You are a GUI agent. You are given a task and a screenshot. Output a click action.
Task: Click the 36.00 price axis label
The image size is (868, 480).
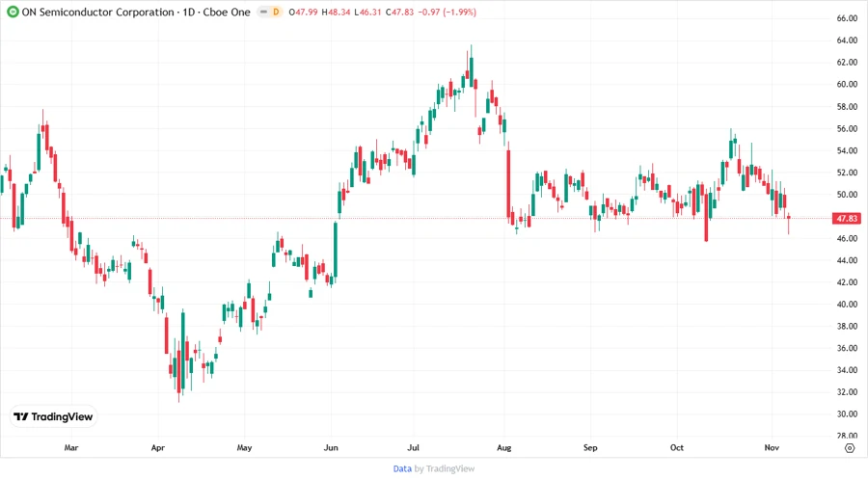click(x=847, y=348)
